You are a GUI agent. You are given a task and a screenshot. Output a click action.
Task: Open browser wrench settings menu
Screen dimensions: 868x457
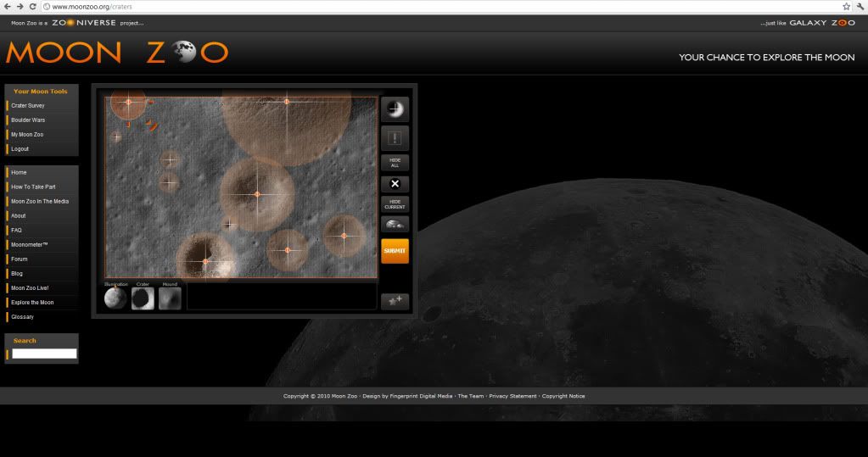tap(860, 7)
